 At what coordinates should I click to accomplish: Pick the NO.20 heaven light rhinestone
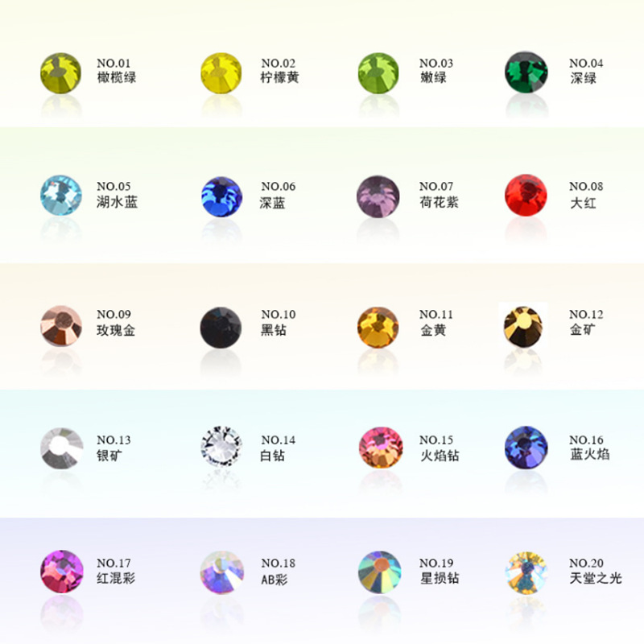(x=526, y=572)
